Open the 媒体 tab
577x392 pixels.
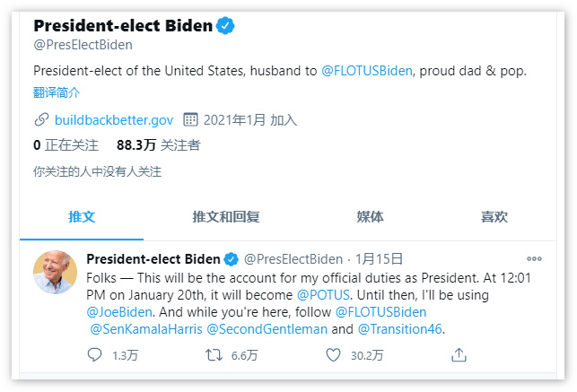pyautogui.click(x=370, y=216)
